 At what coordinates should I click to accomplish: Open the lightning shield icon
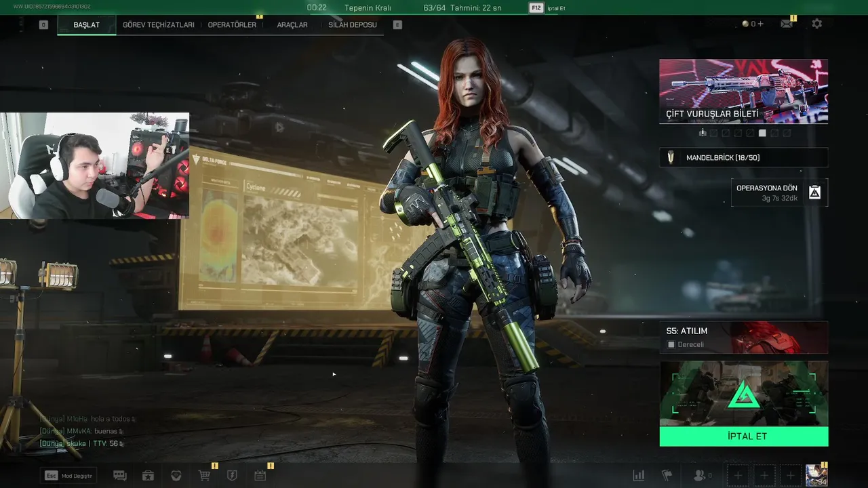point(232,476)
